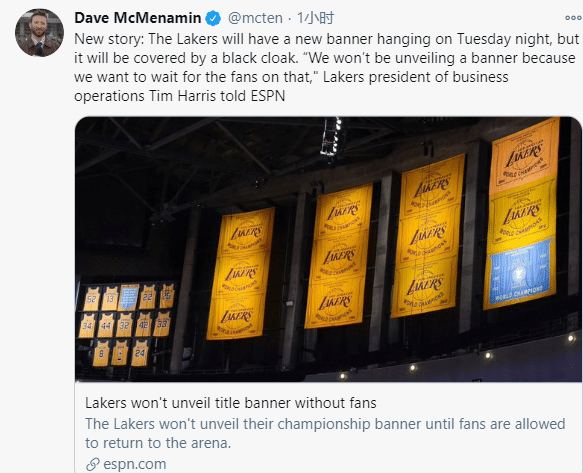
Task: Click the orange top banner at right
Action: pyautogui.click(x=525, y=156)
